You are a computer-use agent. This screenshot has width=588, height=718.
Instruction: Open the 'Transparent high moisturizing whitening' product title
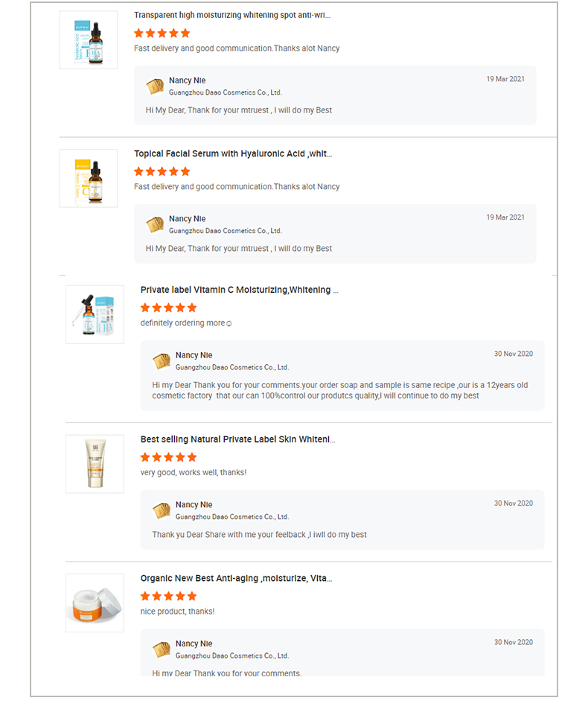(232, 15)
